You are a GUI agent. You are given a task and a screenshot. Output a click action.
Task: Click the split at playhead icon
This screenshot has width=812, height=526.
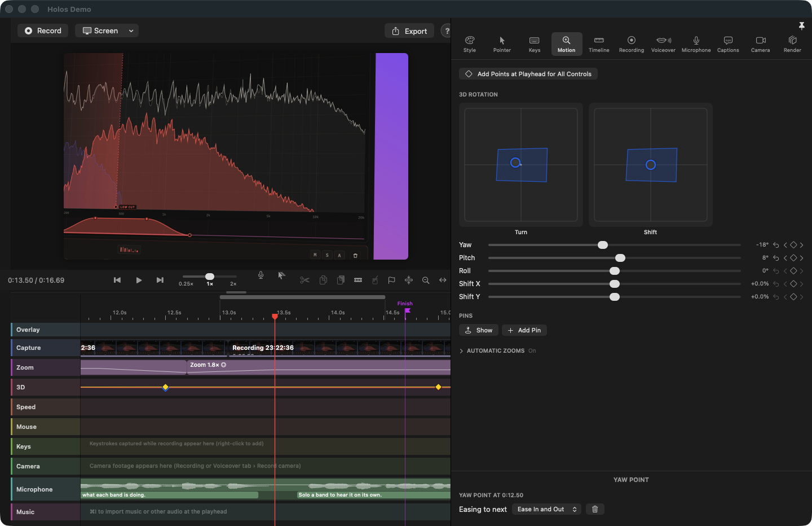[x=409, y=280]
